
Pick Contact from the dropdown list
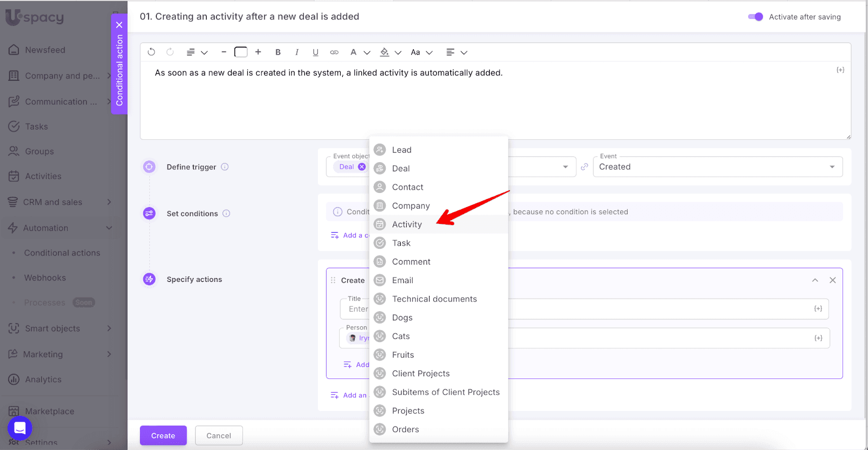(x=407, y=187)
